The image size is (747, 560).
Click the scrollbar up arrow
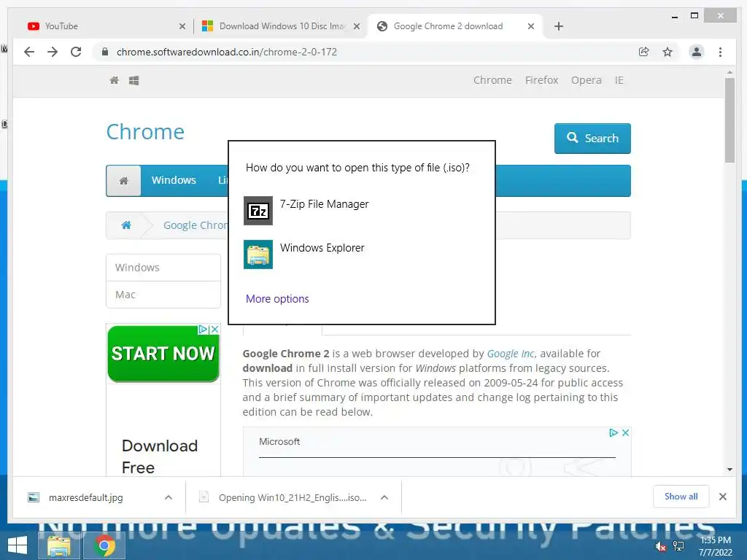729,72
